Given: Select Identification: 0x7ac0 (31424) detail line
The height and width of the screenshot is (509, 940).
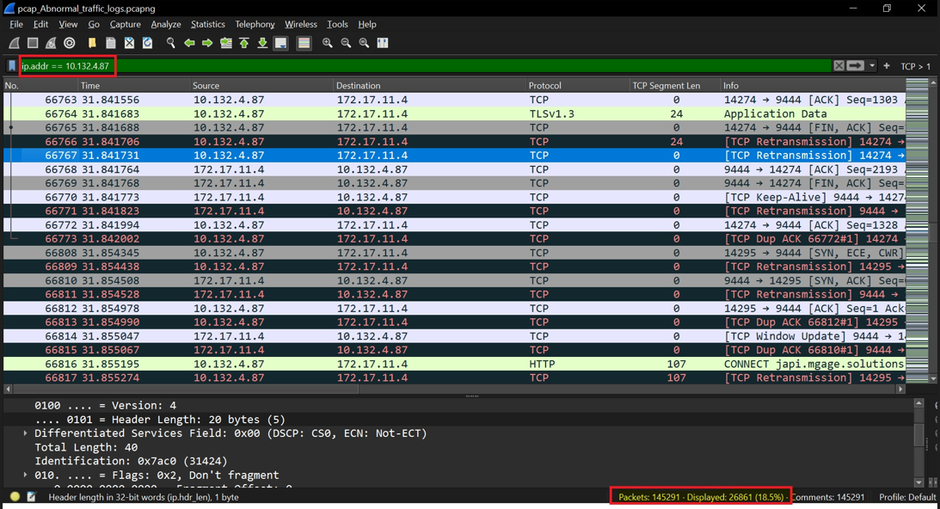Looking at the screenshot, I should [131, 461].
